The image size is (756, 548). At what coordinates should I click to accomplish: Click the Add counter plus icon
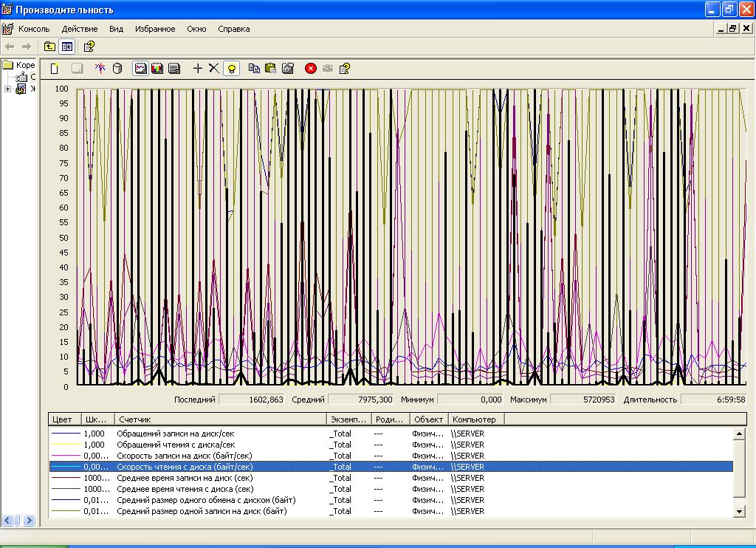(x=197, y=69)
